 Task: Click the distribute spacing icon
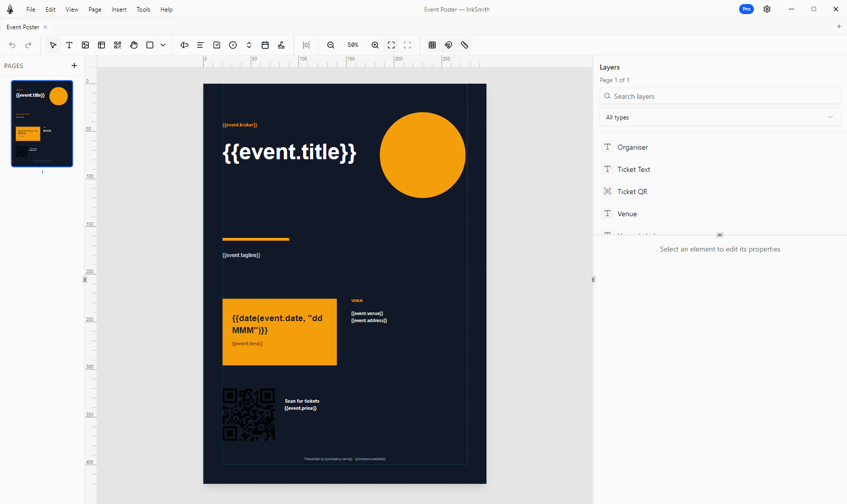tap(306, 45)
